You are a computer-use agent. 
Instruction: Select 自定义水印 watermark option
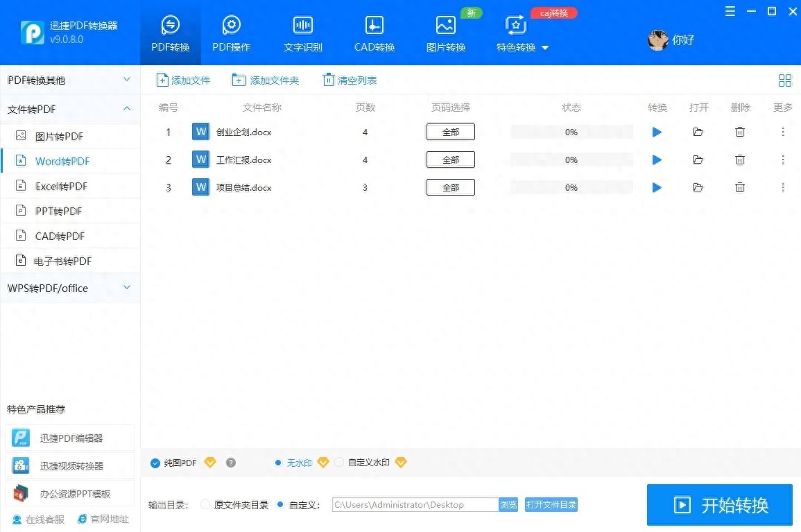[339, 463]
